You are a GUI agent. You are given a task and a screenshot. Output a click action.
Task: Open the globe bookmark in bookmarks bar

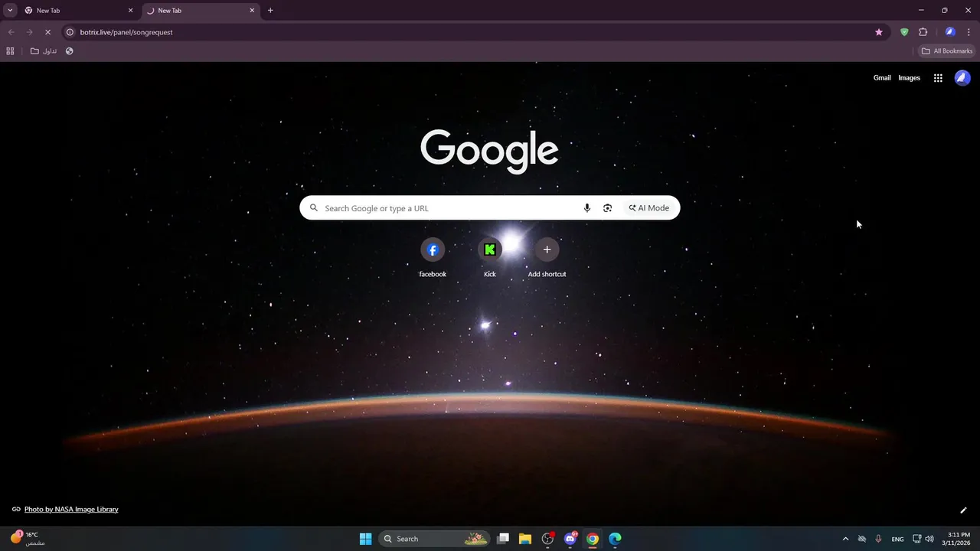70,51
